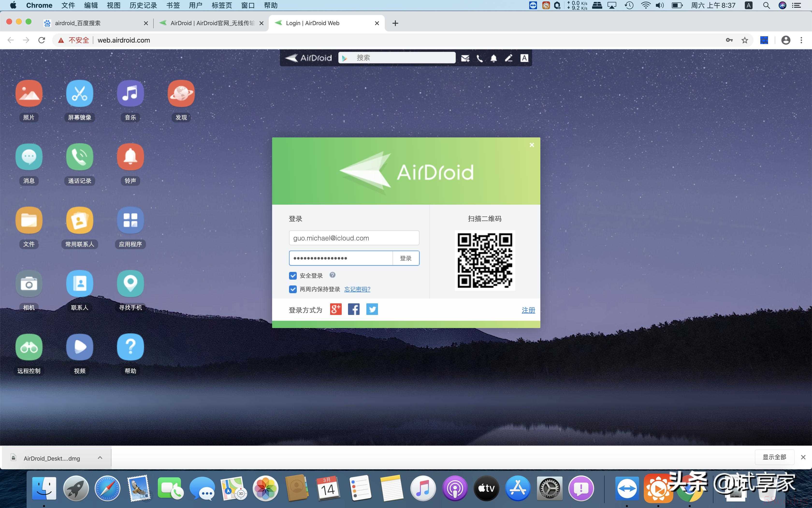Open the 远程控制 remote control icon

(29, 347)
